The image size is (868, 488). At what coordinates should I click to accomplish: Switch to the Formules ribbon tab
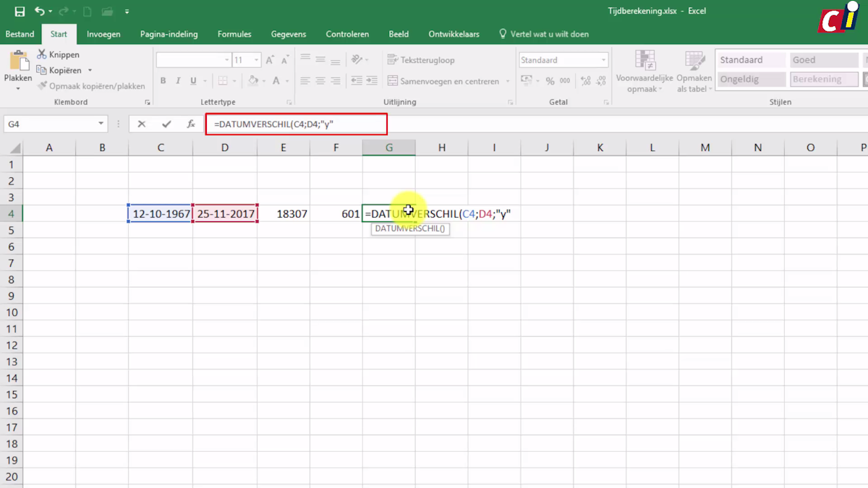[234, 33]
